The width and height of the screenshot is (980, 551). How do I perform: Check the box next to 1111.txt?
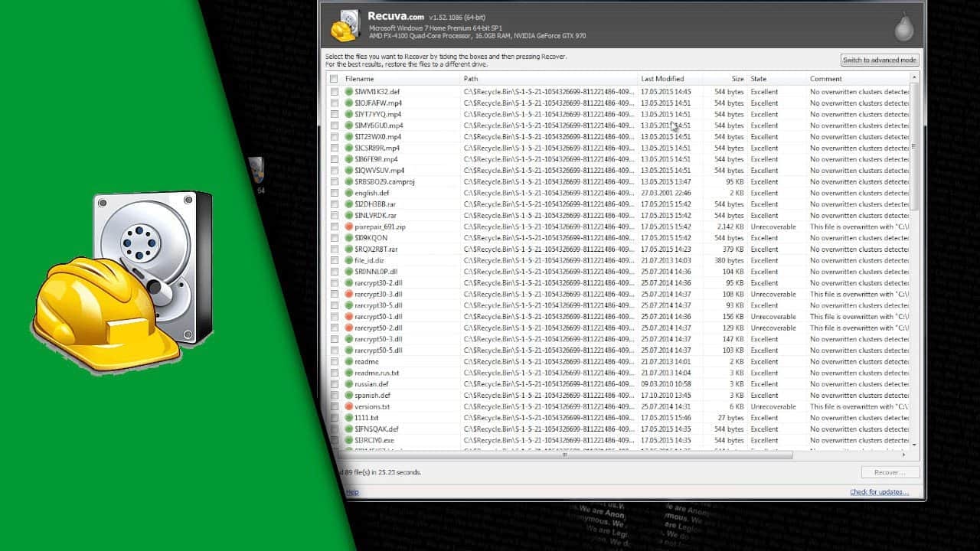coord(334,418)
